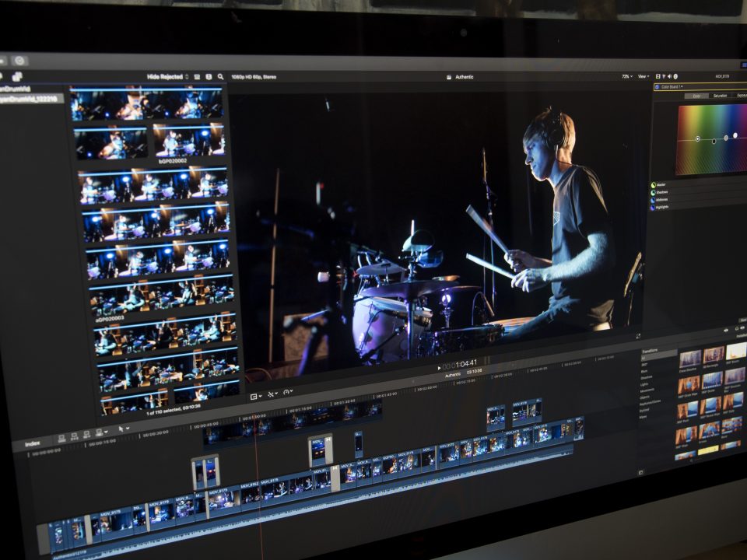The image size is (747, 560).
Task: Click the append clip edit icon
Action: [86, 434]
